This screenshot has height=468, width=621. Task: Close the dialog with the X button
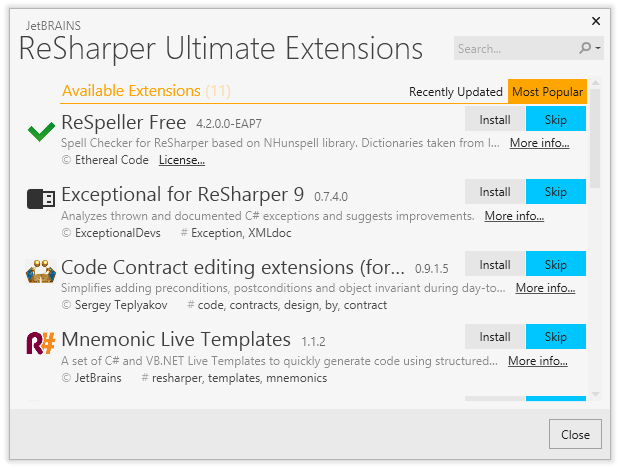(x=596, y=20)
